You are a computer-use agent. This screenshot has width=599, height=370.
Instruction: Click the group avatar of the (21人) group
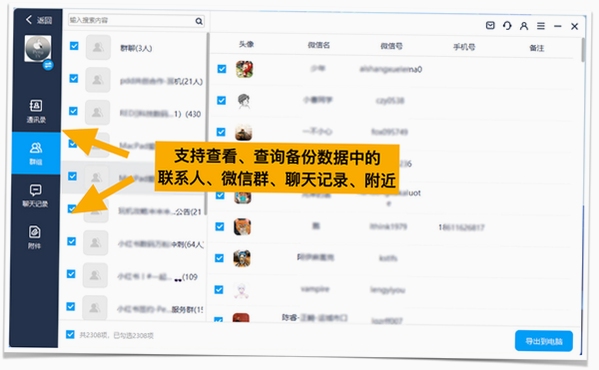(x=98, y=80)
